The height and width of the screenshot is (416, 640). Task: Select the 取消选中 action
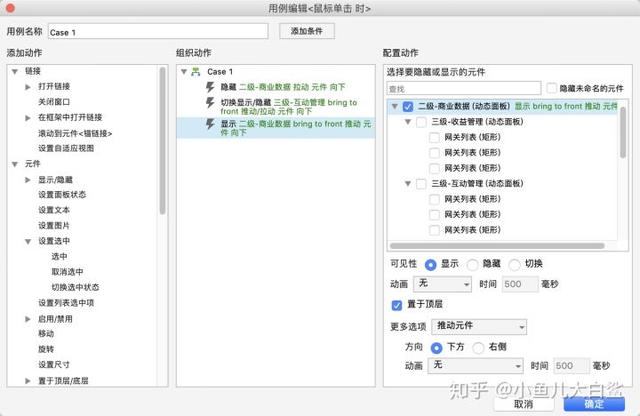pyautogui.click(x=67, y=272)
